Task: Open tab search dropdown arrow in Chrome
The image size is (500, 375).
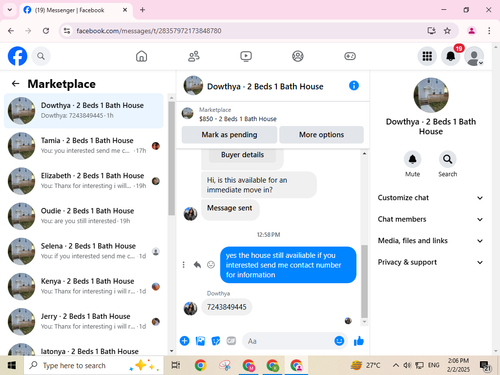Action: pos(10,10)
